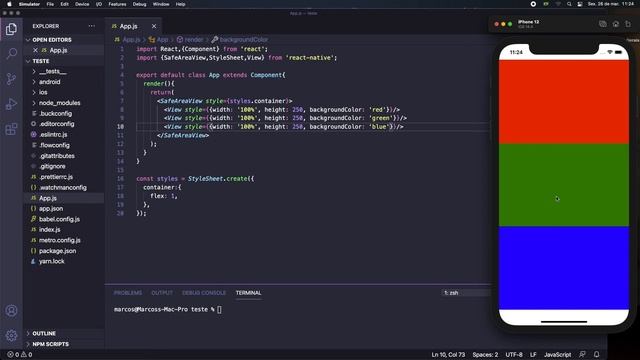Click the terminal prompt input area
640x360 pixels.
220,309
